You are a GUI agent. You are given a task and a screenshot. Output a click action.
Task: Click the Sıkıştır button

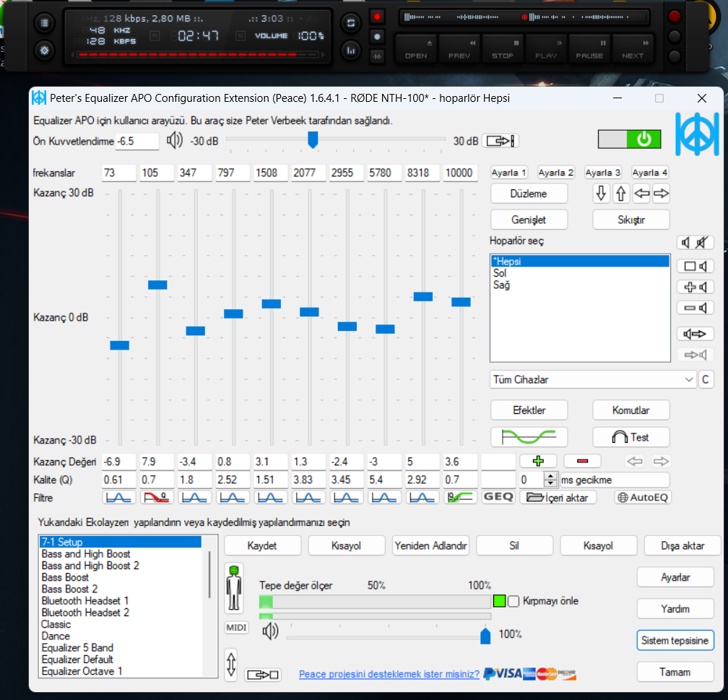coord(631,219)
